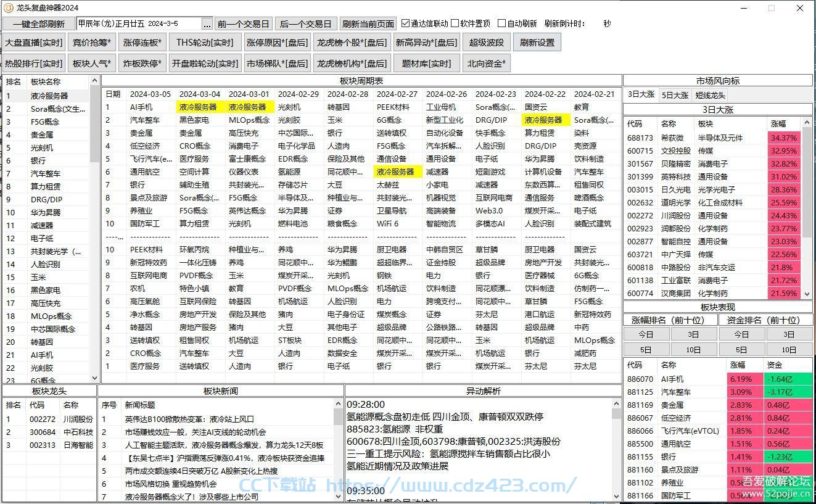816x504 pixels.
Task: Go to 前一个交易日
Action: coord(243,24)
